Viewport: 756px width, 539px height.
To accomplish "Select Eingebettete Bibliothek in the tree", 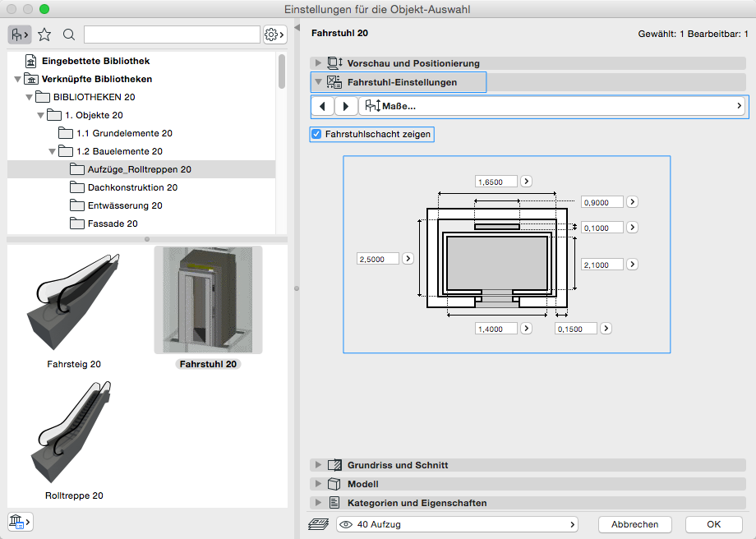I will click(95, 61).
